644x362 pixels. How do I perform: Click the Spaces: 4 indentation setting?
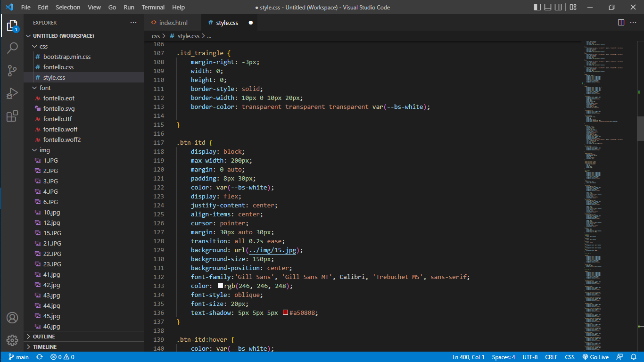(x=504, y=357)
